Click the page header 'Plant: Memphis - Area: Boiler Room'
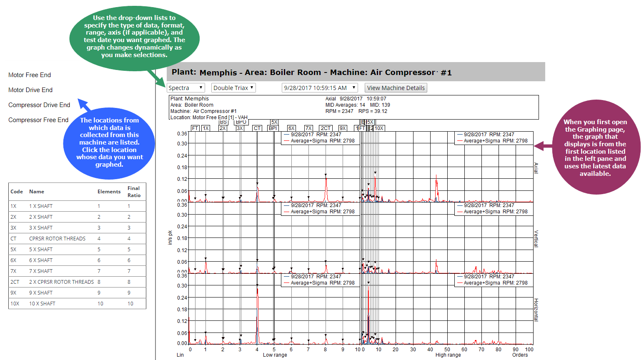644x360 pixels. pyautogui.click(x=246, y=72)
